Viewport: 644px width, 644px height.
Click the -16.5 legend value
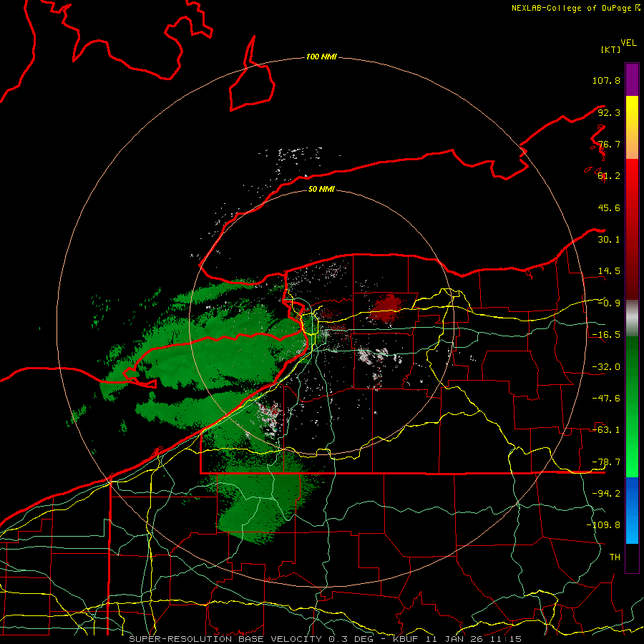(606, 335)
